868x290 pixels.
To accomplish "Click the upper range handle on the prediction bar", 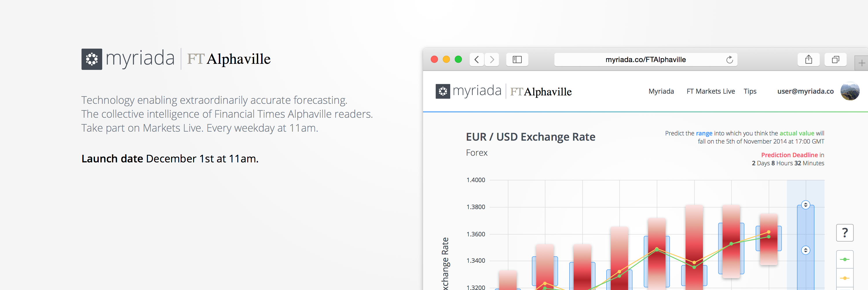I will (x=805, y=205).
